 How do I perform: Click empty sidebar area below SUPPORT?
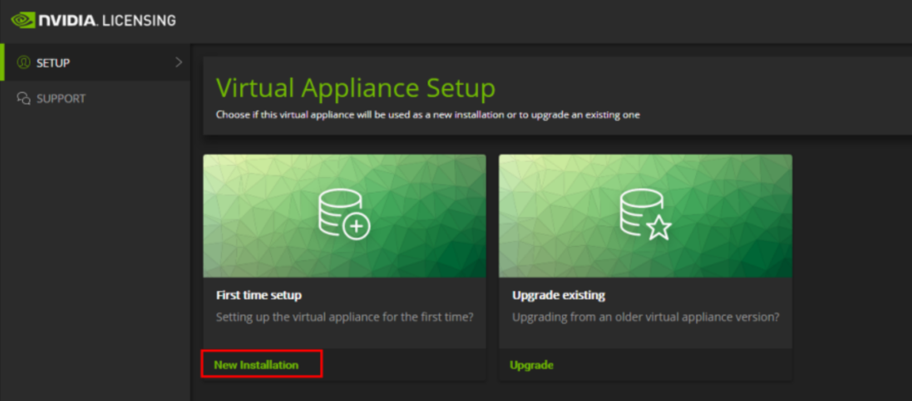[x=95, y=250]
